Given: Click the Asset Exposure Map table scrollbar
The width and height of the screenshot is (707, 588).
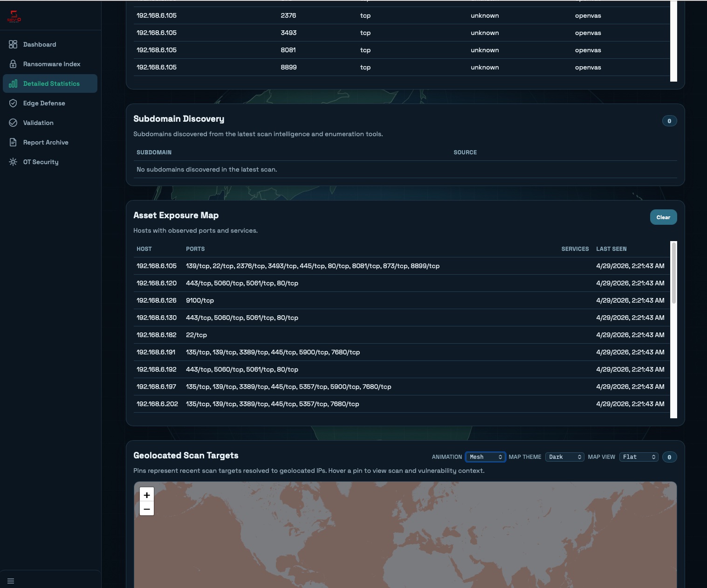Looking at the screenshot, I should tap(673, 273).
